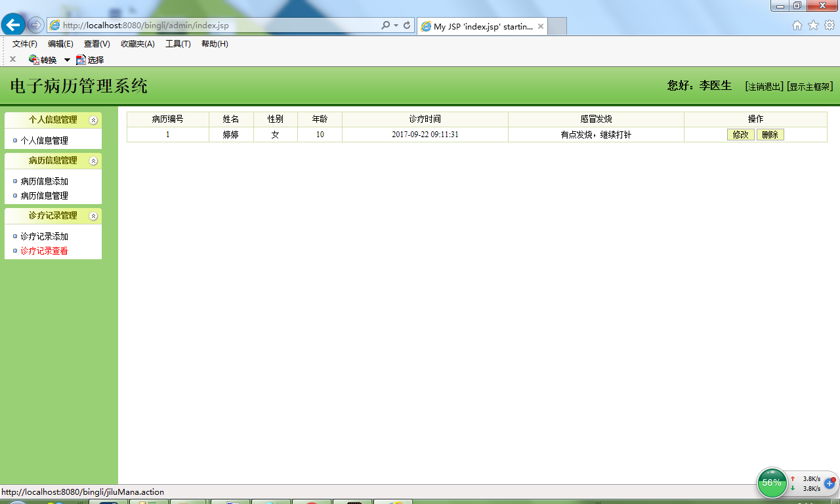This screenshot has height=504, width=840.
Task: Click the 操作 column header
Action: 755,119
